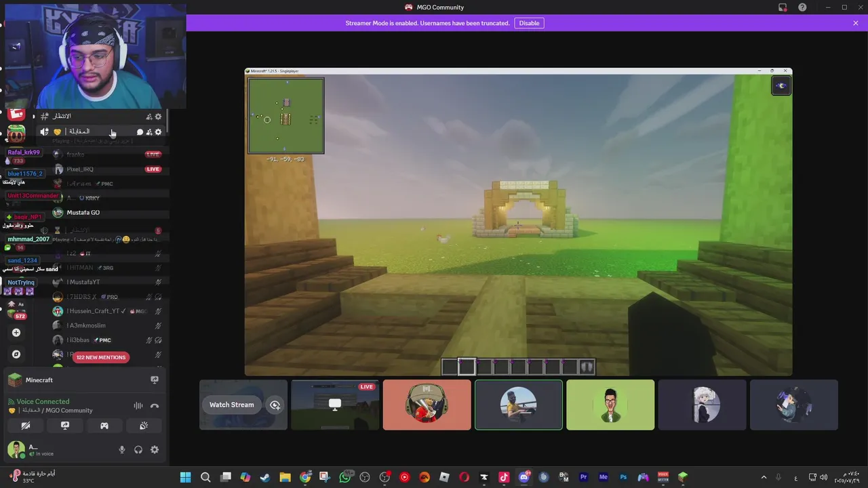Image resolution: width=868 pixels, height=488 pixels.
Task: Open Discover servers compass icon
Action: tap(16, 354)
